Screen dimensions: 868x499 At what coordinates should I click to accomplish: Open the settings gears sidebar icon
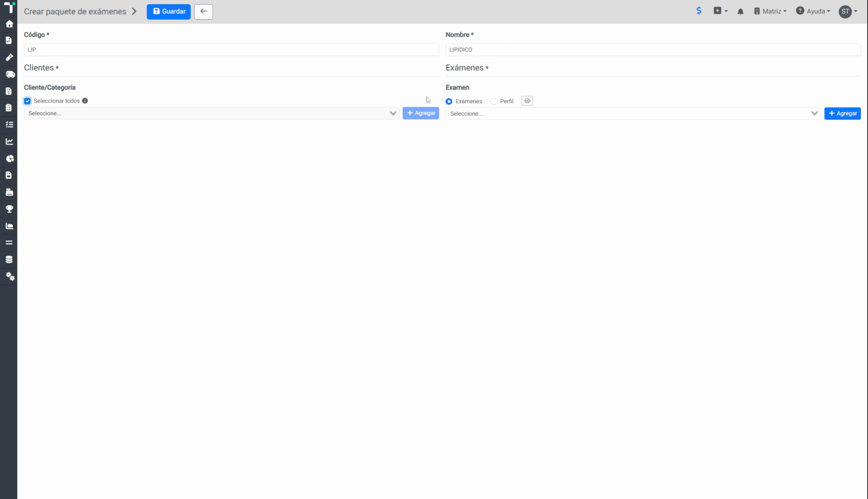[x=10, y=276]
